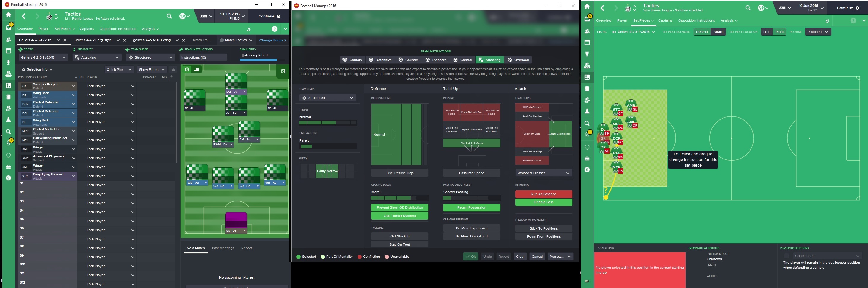Expand Selection Info dropdown

pyautogui.click(x=37, y=70)
